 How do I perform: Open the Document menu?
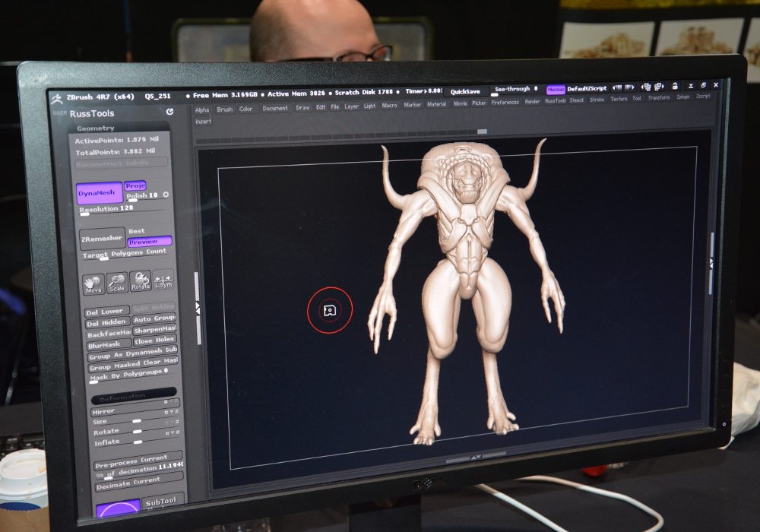275,108
